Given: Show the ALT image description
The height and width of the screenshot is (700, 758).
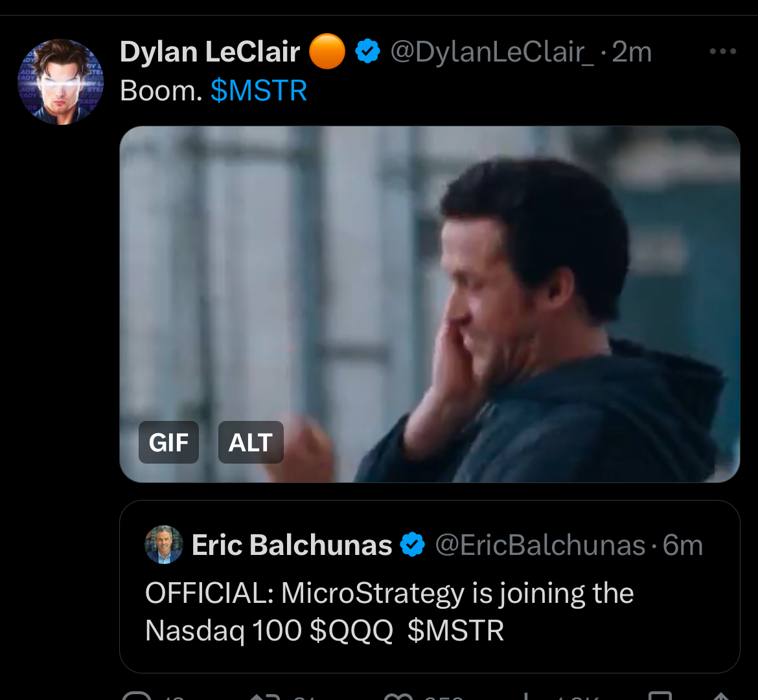Looking at the screenshot, I should click(251, 442).
